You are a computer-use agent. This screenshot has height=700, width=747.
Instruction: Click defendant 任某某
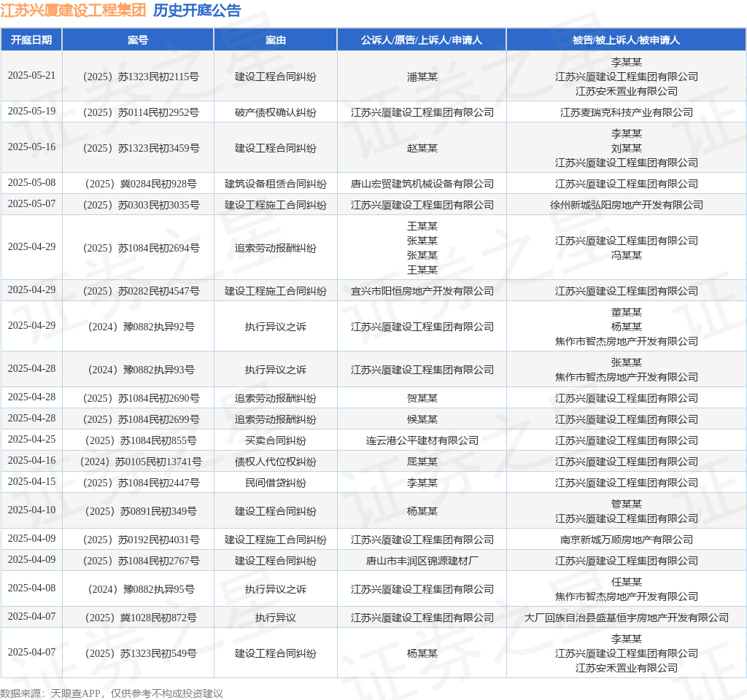click(x=626, y=583)
